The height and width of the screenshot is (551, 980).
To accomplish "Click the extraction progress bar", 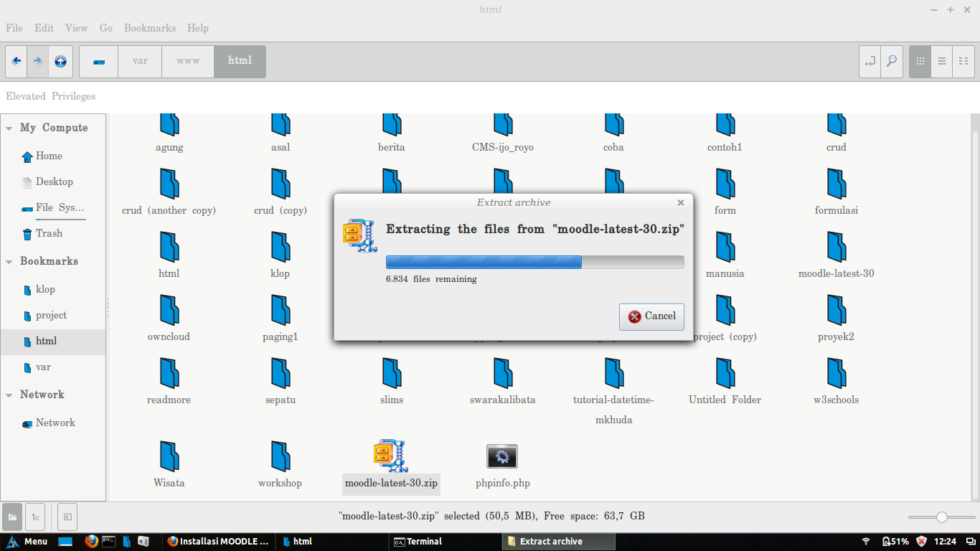I will point(534,262).
